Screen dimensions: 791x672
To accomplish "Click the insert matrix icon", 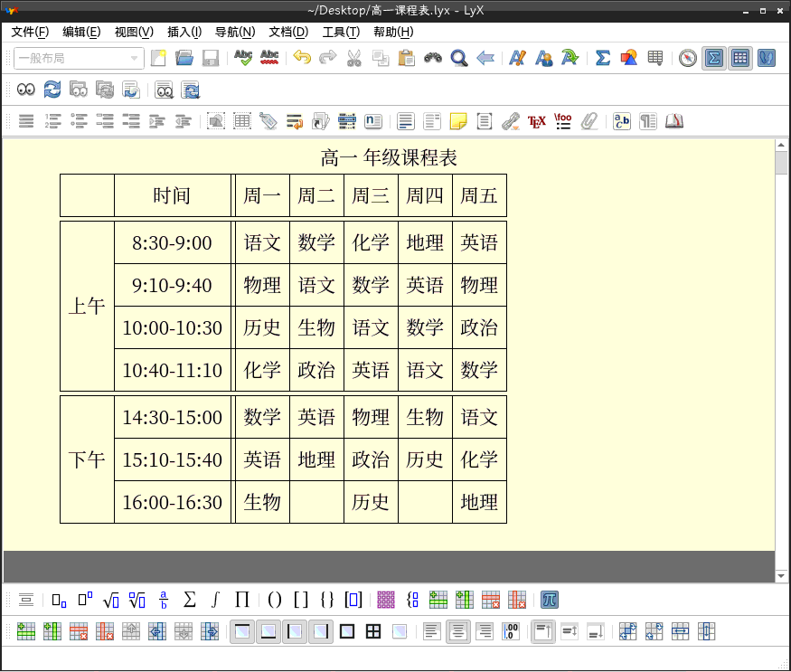I will coord(386,600).
